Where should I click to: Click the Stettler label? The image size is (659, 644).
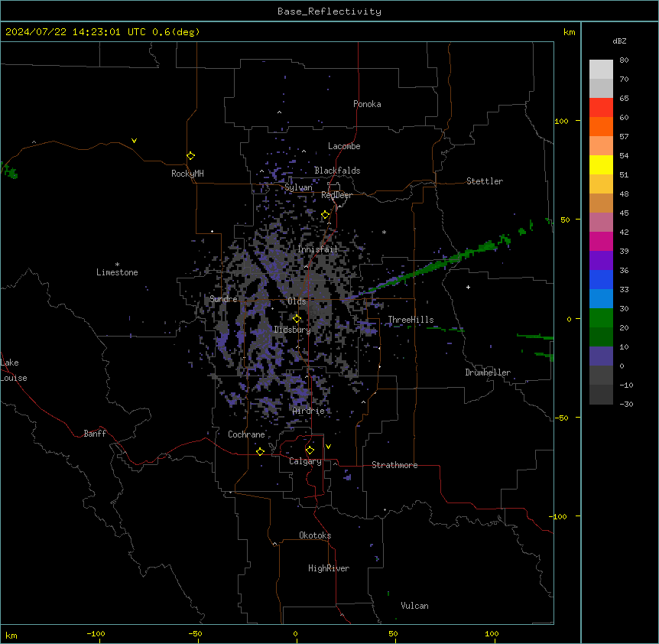point(485,181)
